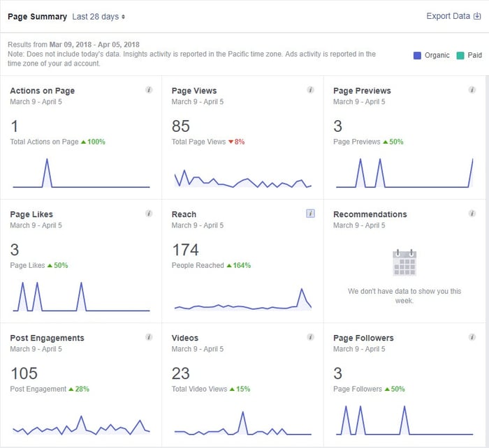Click the green 164% increase indicator

(239, 266)
